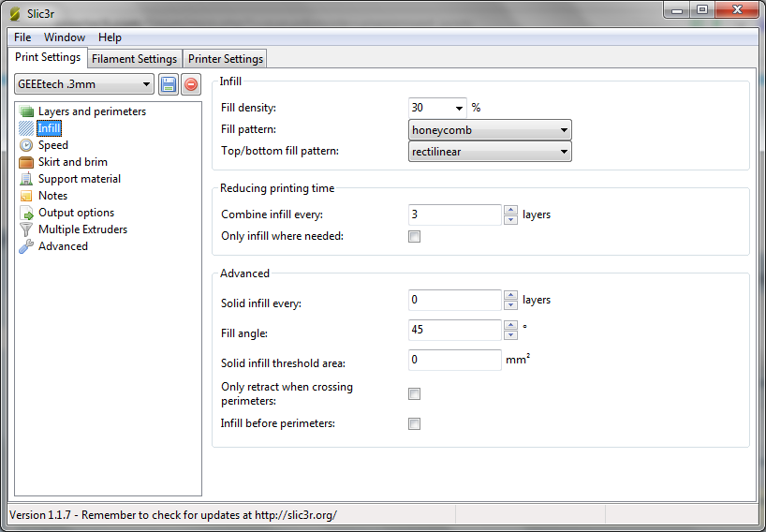The width and height of the screenshot is (766, 532).
Task: Click the hatched Infill icon
Action: click(26, 128)
